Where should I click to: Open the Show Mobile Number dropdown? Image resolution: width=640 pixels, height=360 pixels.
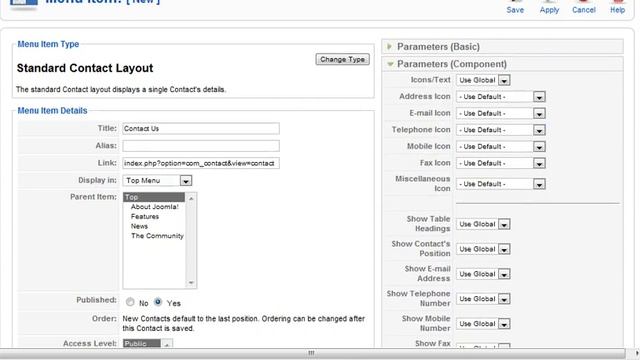point(483,324)
